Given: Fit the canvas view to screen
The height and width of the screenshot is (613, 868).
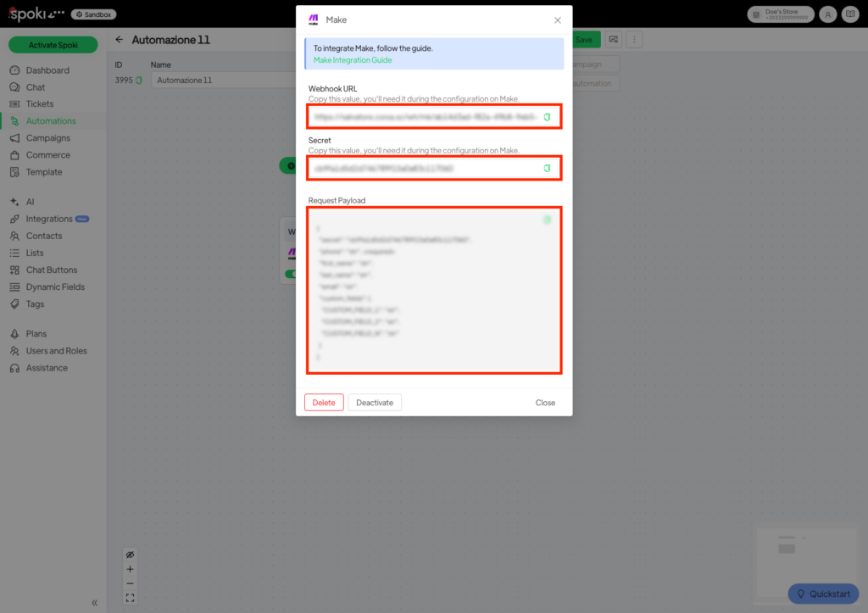Looking at the screenshot, I should [x=130, y=598].
